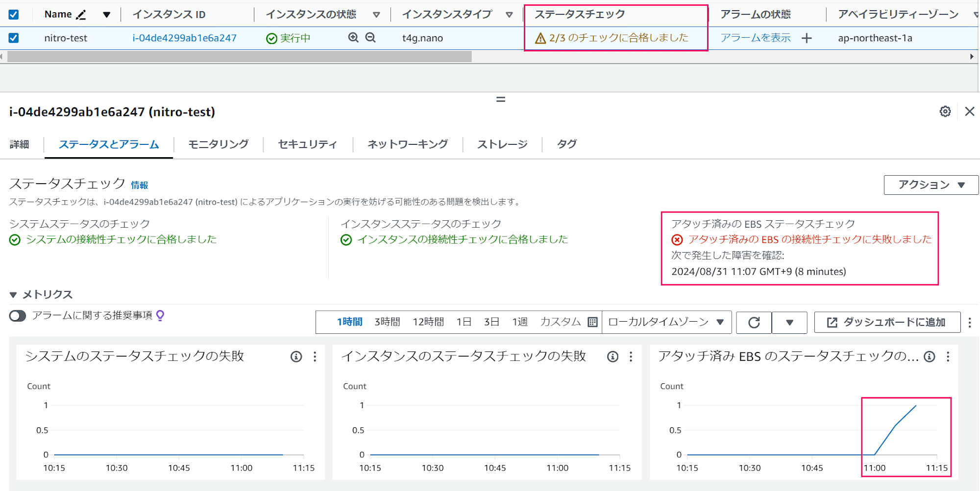Click the t4g.nano instance type cell
Viewport: 980px width, 491px height.
[x=422, y=38]
